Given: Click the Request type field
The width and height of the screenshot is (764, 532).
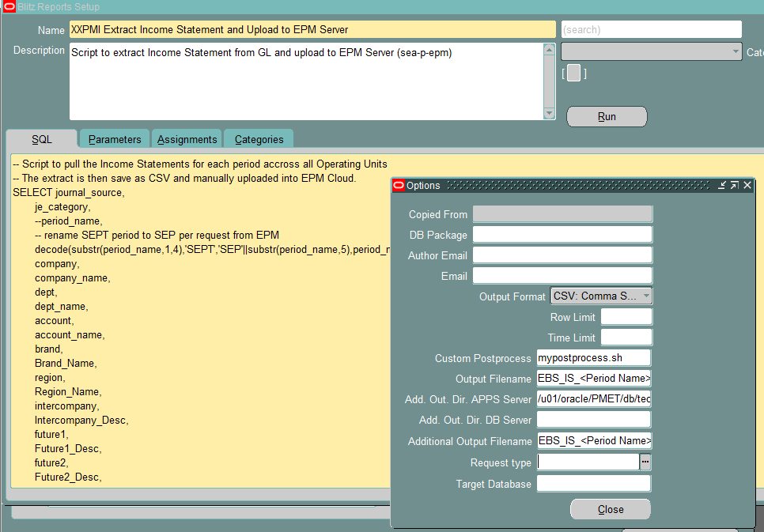Looking at the screenshot, I should click(588, 462).
